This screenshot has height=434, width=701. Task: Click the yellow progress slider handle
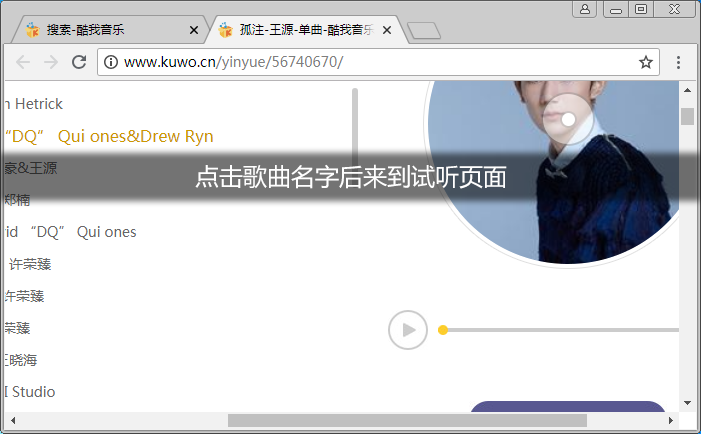(x=443, y=330)
